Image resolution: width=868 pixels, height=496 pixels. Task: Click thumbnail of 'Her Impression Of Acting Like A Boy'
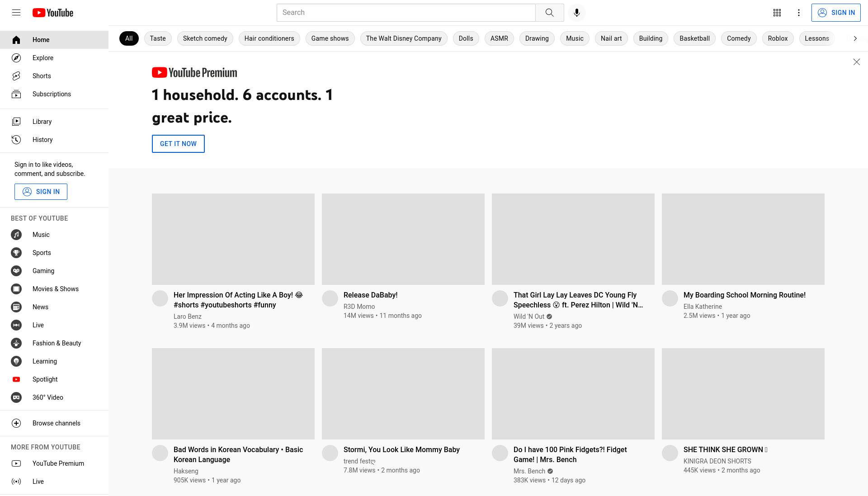[233, 239]
